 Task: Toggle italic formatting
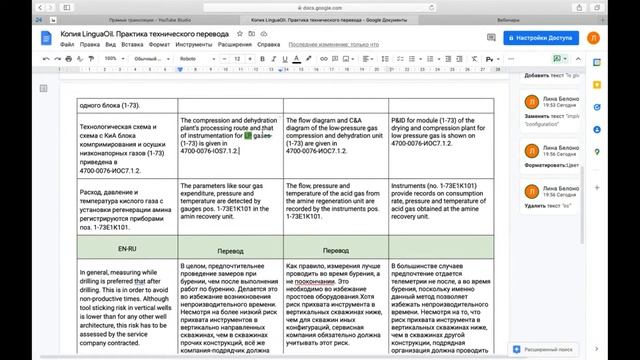[274, 59]
